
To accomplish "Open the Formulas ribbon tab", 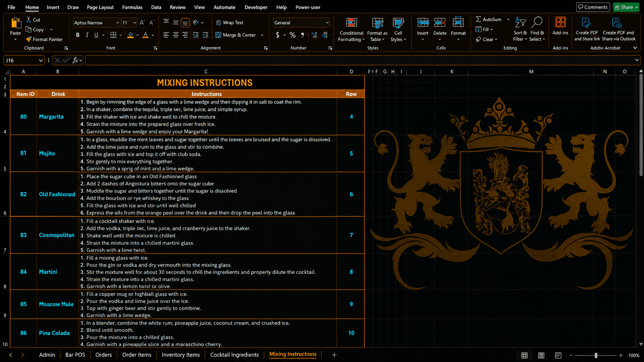I will [x=132, y=7].
